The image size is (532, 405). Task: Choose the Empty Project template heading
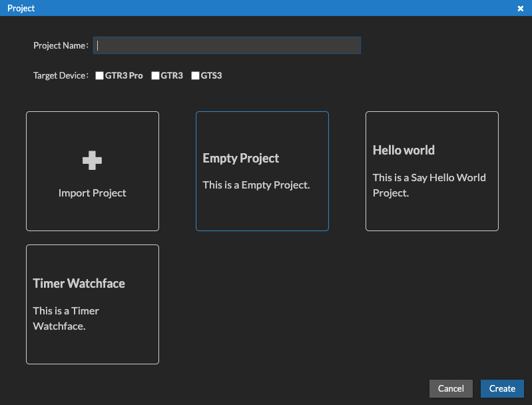[240, 159]
